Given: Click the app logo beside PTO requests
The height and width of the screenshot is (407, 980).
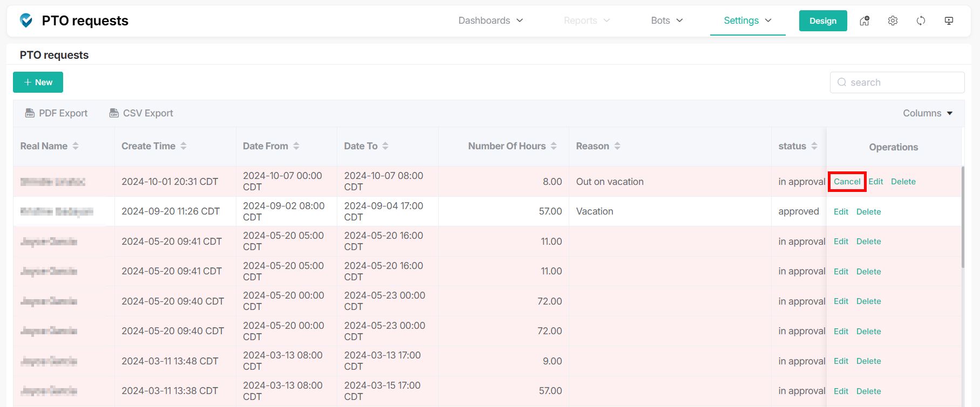Looking at the screenshot, I should point(26,20).
